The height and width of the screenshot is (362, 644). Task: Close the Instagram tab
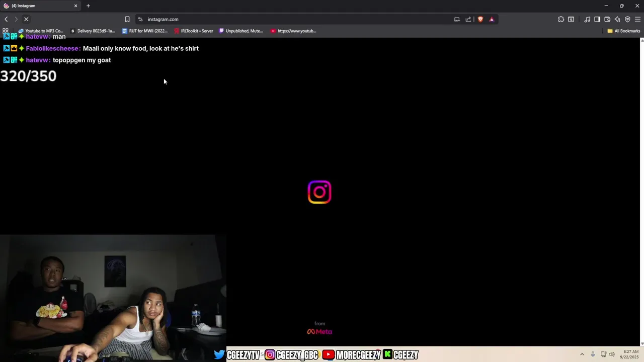(76, 6)
